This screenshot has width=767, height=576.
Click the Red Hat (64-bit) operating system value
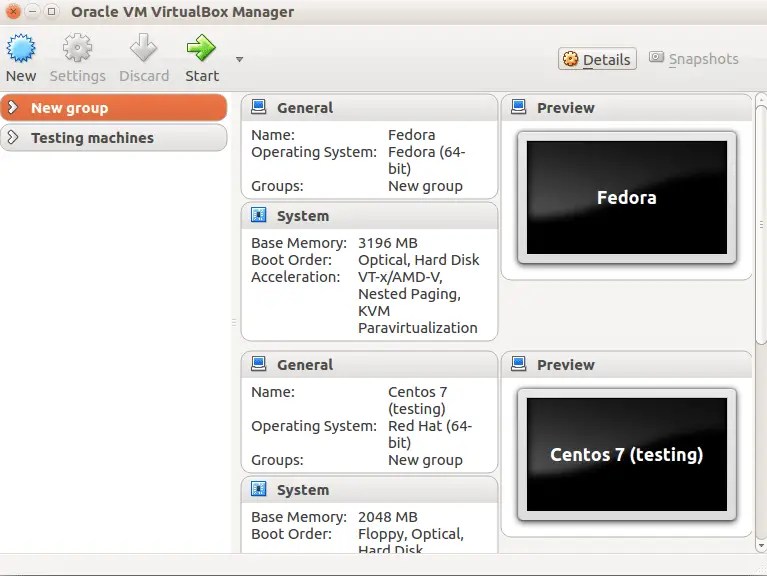tap(430, 434)
